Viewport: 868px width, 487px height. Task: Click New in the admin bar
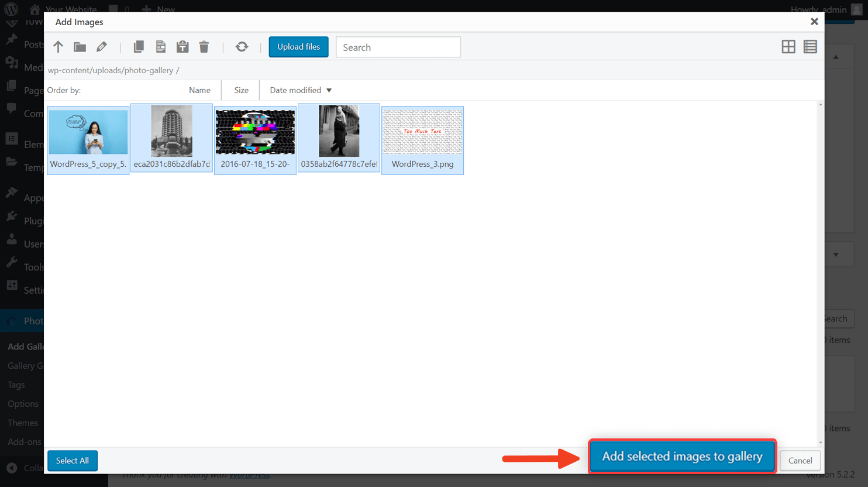click(159, 9)
